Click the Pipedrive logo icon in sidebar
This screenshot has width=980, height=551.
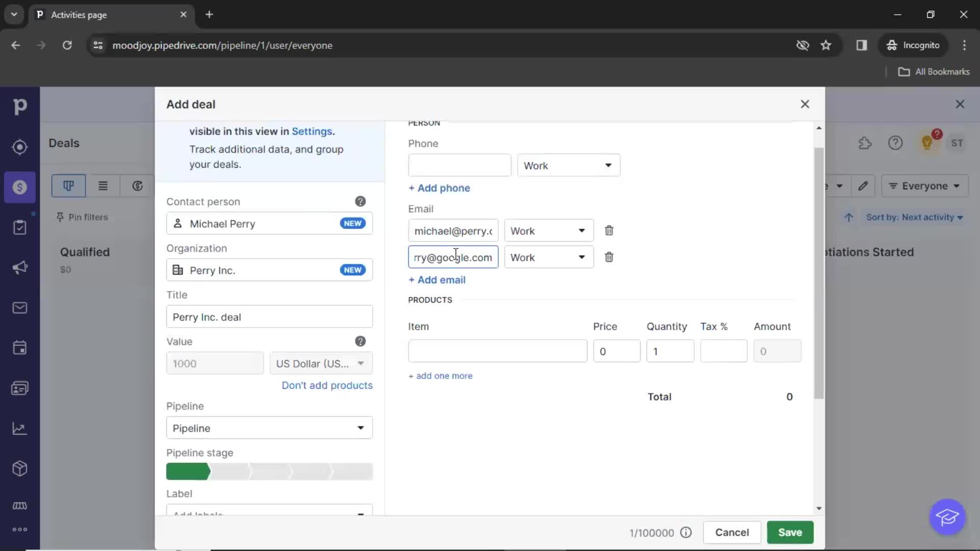20,106
